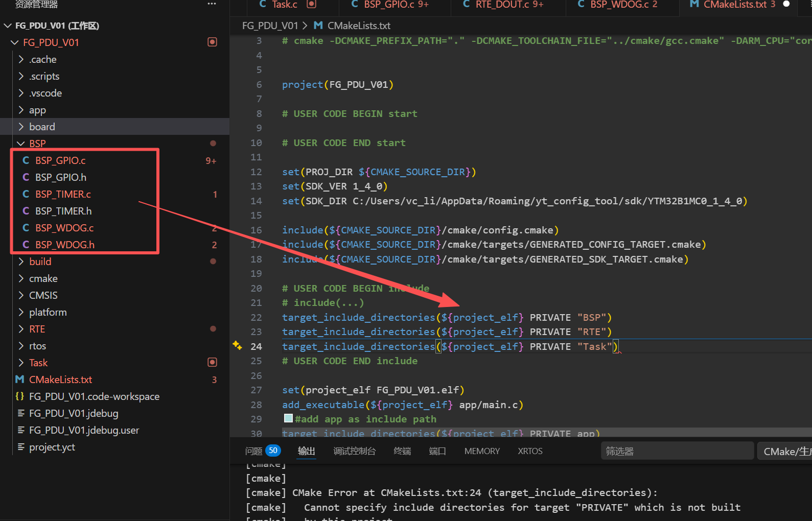Open the XRTOS panel tab
The width and height of the screenshot is (812, 521).
[530, 451]
